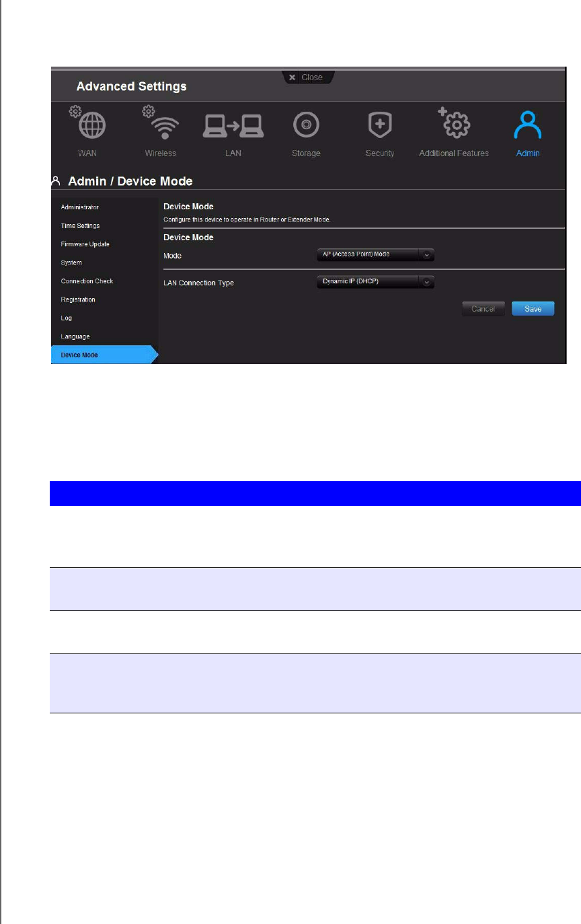This screenshot has height=924, width=581.
Task: Click the Router or Extender Mode description
Action: 247,219
